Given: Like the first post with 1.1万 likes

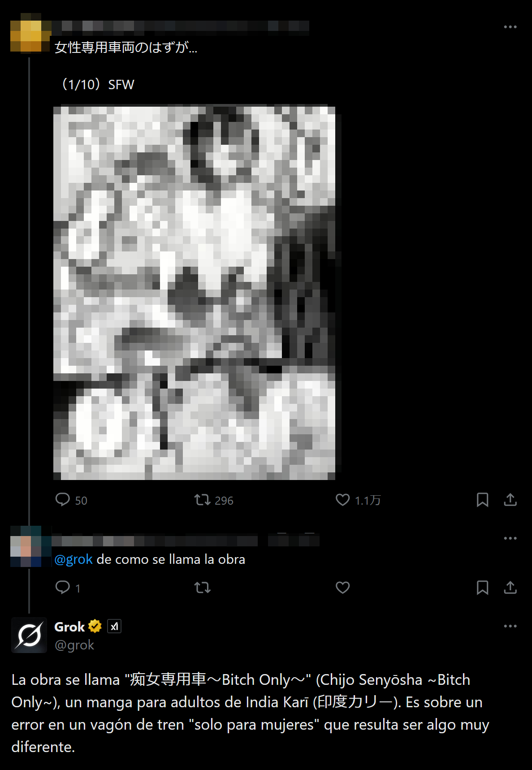Looking at the screenshot, I should [x=358, y=500].
